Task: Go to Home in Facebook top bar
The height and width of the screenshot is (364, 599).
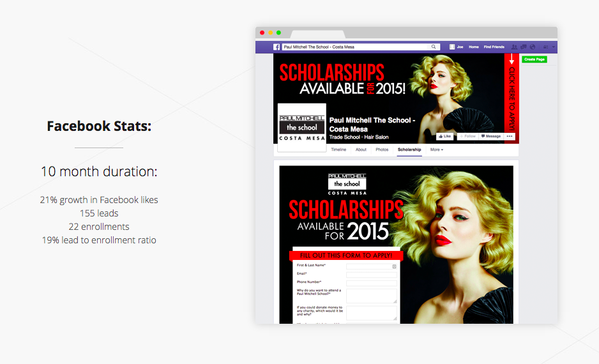Action: (474, 47)
